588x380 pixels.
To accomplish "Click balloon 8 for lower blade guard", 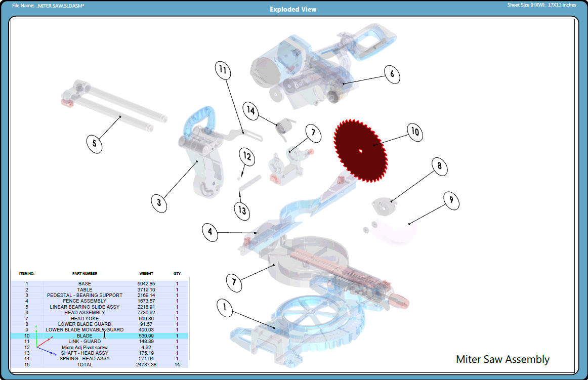I will [x=440, y=166].
